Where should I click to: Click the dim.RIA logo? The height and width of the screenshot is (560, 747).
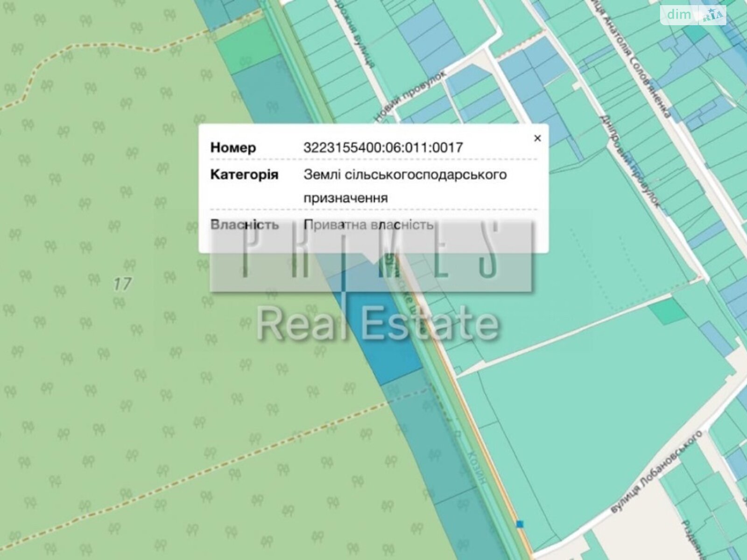click(x=693, y=15)
